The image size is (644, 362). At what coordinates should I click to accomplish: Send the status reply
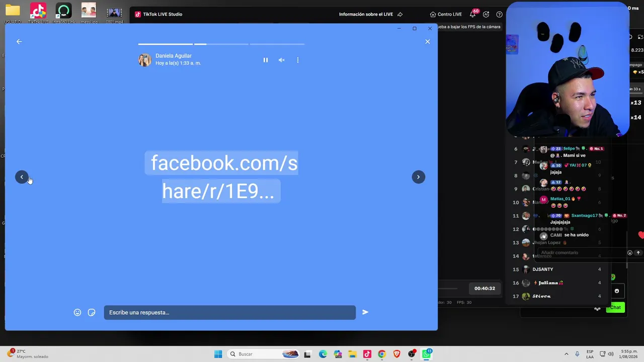pos(365,312)
